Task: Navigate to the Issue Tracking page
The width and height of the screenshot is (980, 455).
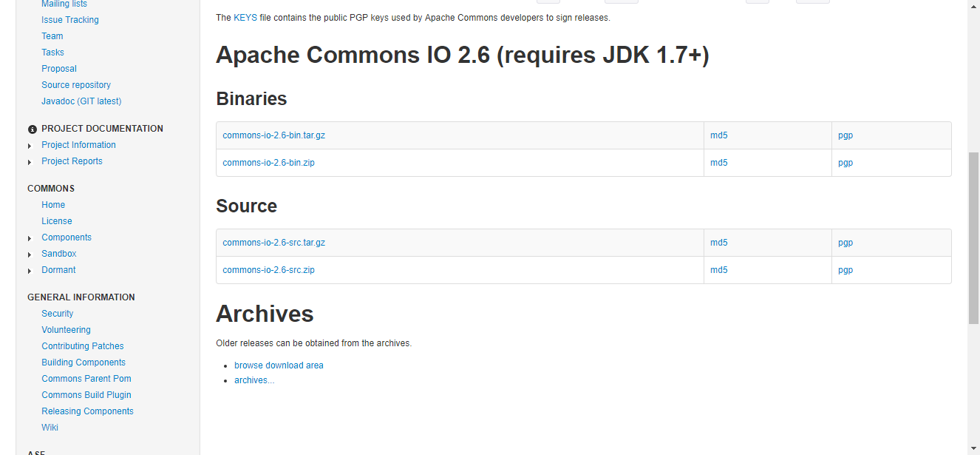Action: coord(70,19)
